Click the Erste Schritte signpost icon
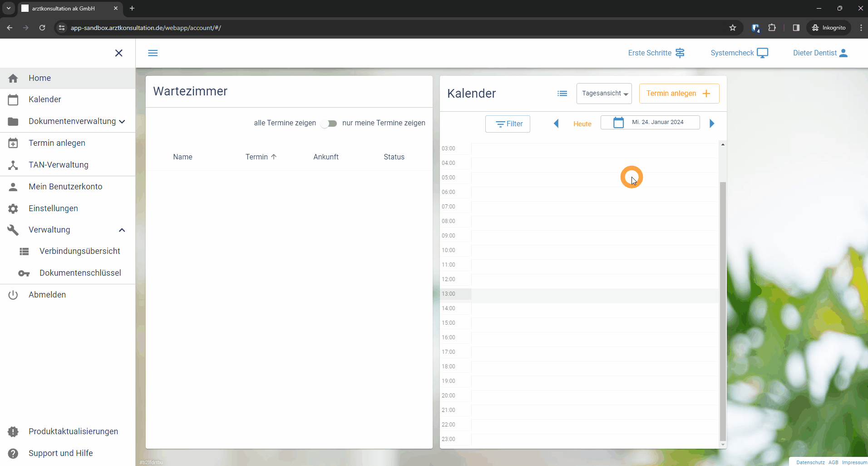 [680, 53]
